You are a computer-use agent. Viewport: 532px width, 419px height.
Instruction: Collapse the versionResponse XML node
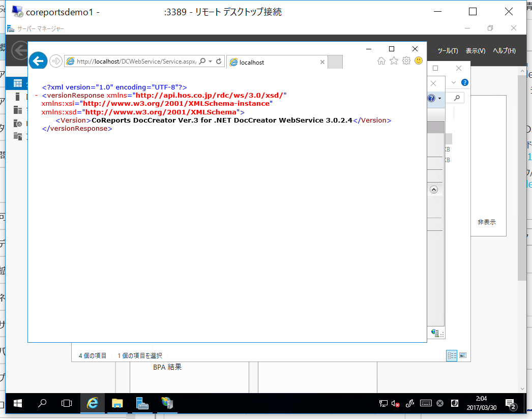click(36, 96)
